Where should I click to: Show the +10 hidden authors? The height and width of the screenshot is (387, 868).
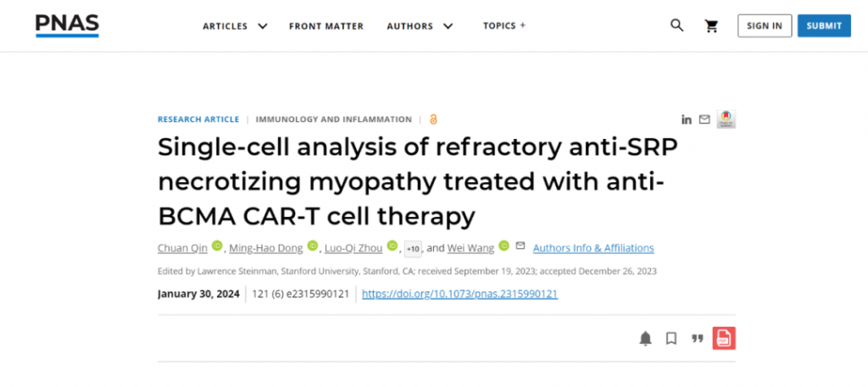click(413, 249)
